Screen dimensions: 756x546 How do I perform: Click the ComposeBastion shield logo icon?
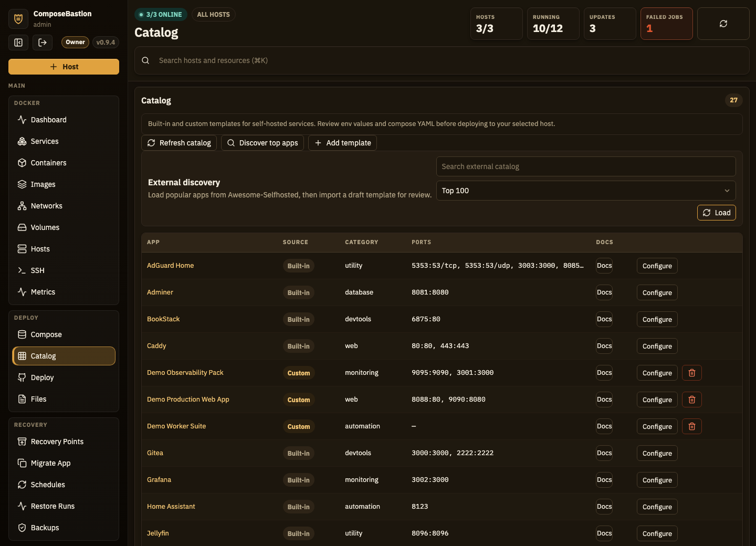click(x=18, y=19)
